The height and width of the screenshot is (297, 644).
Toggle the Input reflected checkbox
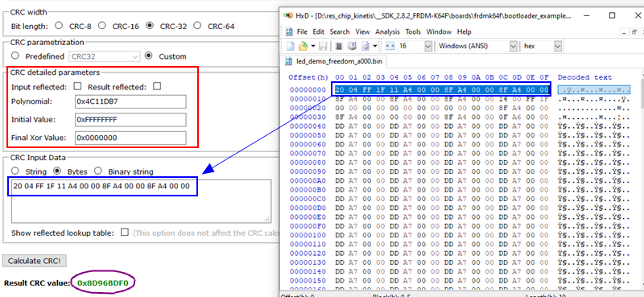(x=77, y=87)
